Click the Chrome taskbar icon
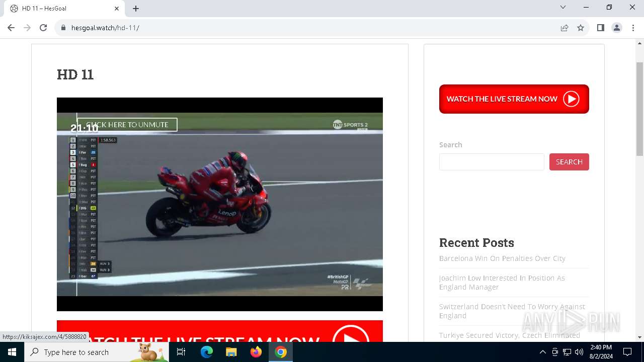The image size is (644, 362). point(281,352)
